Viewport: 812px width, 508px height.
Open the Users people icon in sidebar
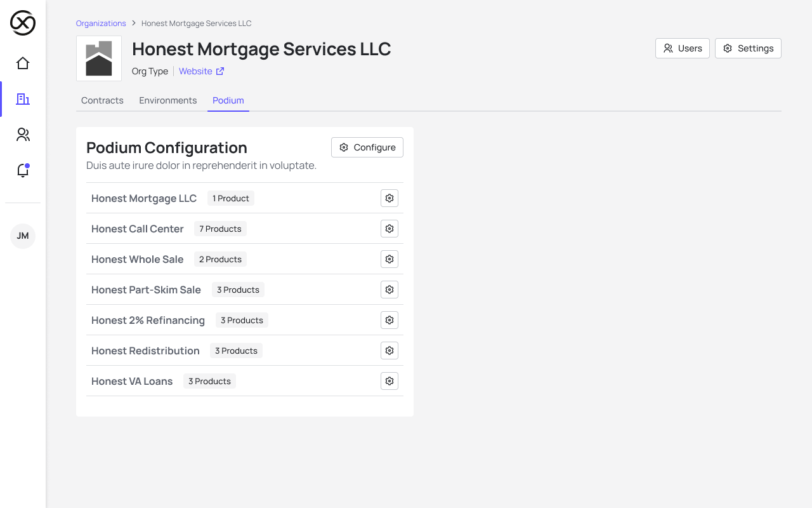coord(23,135)
